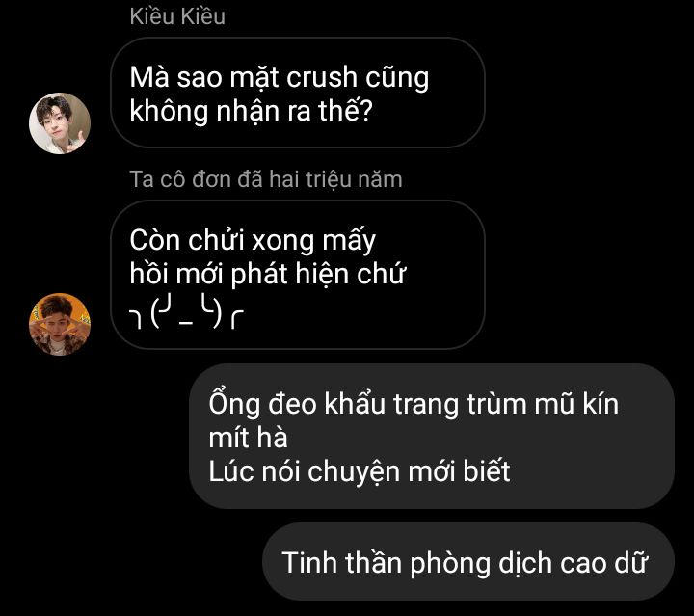The width and height of the screenshot is (694, 616).
Task: Tap sender name Kiều Kiều
Action: tap(177, 16)
